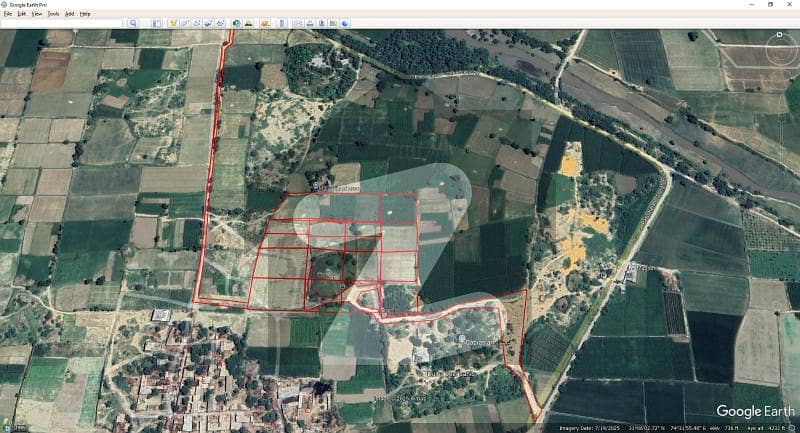
Task: Toggle historical imagery clock icon
Action: click(237, 23)
